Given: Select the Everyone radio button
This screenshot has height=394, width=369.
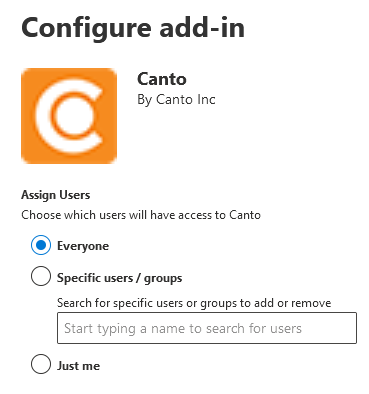Looking at the screenshot, I should point(41,245).
